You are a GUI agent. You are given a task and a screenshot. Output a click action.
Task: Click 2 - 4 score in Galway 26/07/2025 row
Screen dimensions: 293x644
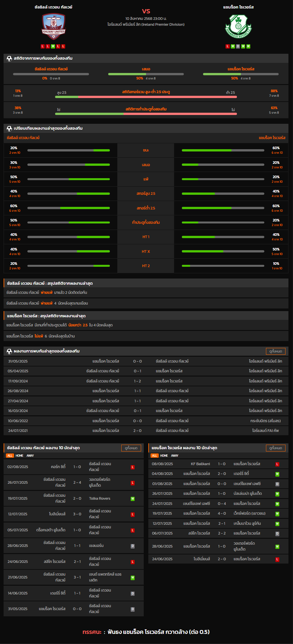(x=77, y=482)
